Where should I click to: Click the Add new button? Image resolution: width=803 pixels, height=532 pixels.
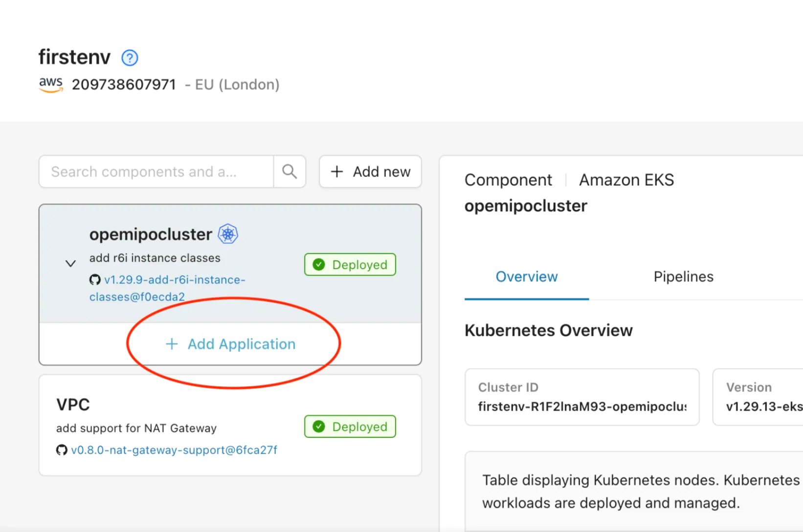370,172
